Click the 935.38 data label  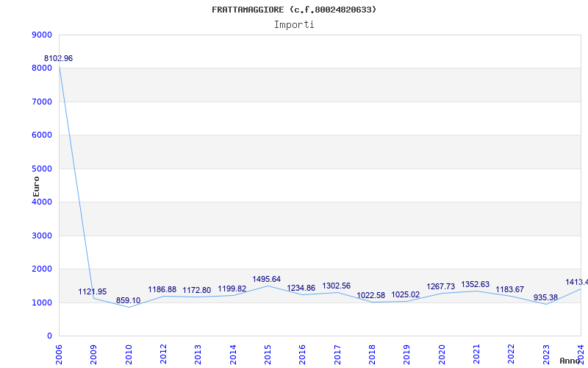coord(545,298)
